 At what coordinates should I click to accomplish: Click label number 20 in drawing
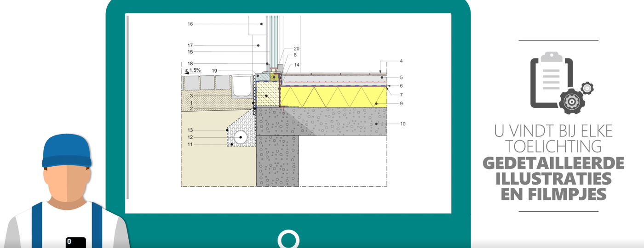click(297, 48)
